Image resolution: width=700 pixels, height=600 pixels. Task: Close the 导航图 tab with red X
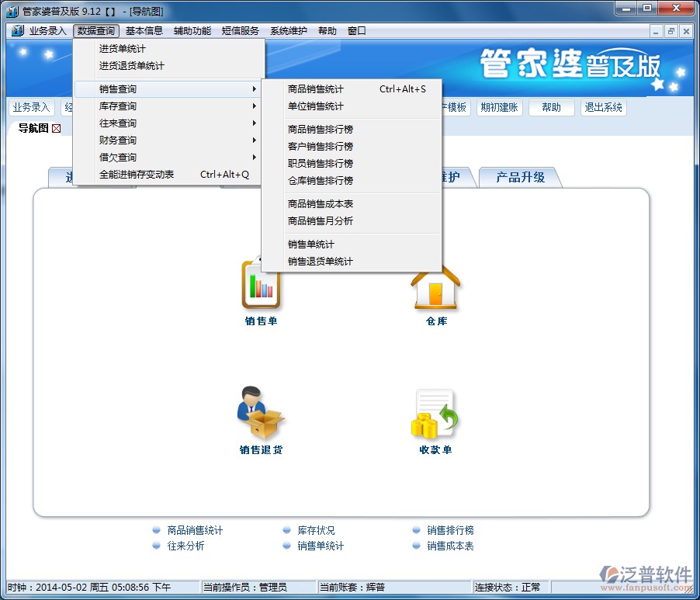click(56, 128)
